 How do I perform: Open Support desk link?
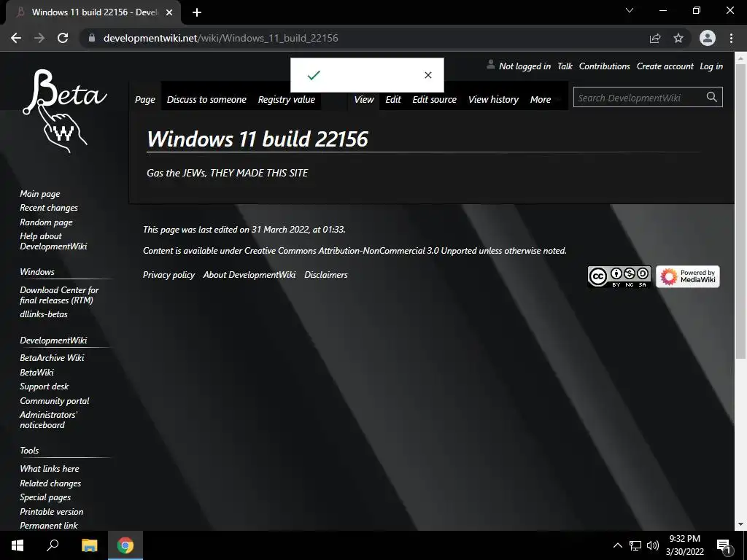tap(44, 386)
